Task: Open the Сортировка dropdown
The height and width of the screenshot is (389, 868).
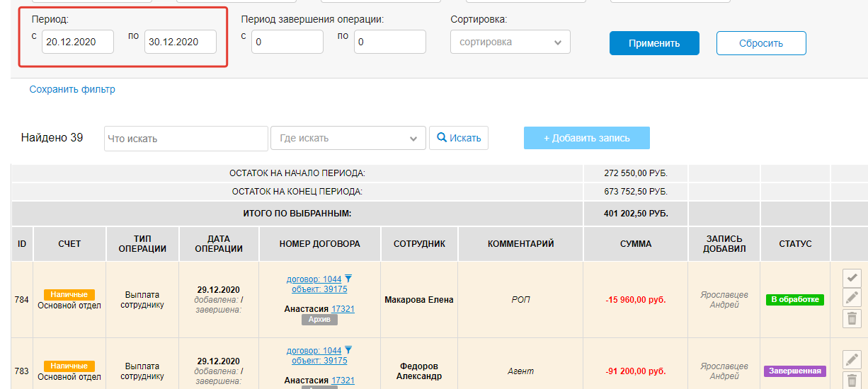Action: 510,42
